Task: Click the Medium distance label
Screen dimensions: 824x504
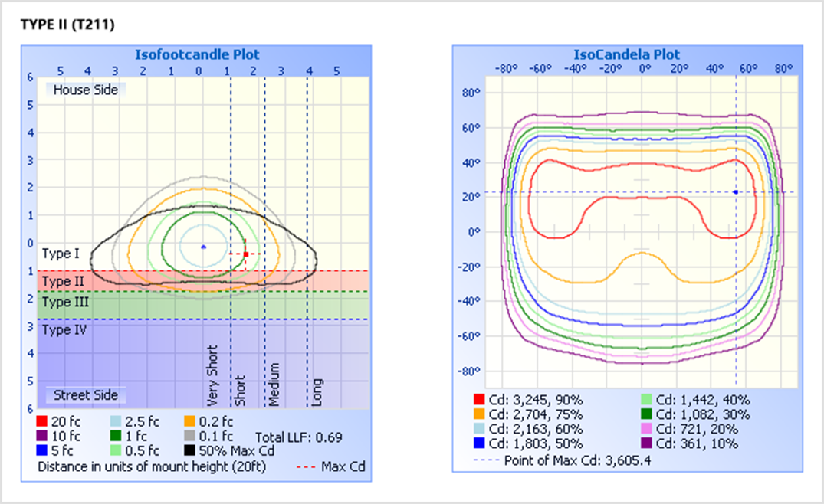Action: pyautogui.click(x=274, y=385)
